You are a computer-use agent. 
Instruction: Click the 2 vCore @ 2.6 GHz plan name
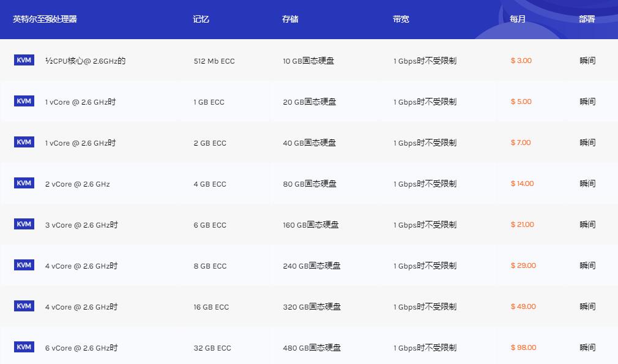pyautogui.click(x=77, y=184)
